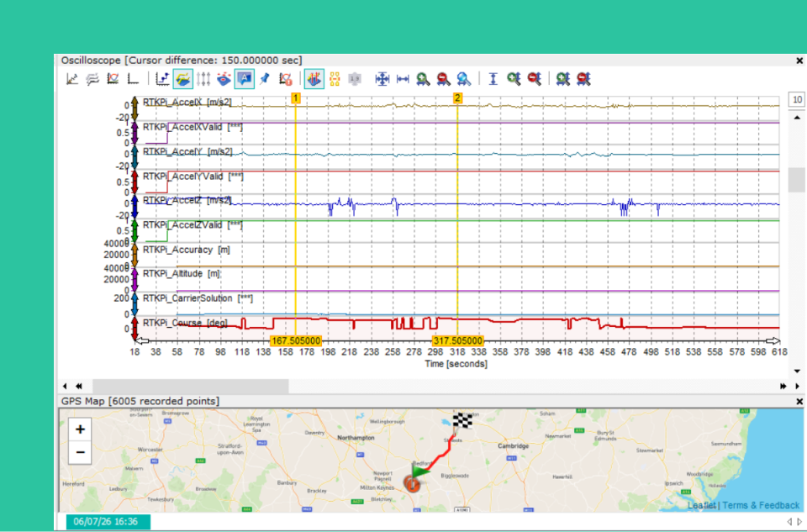Viewport: 807px width, 532px height.
Task: Click the up arrow of the signal scrollbar
Action: [x=797, y=118]
